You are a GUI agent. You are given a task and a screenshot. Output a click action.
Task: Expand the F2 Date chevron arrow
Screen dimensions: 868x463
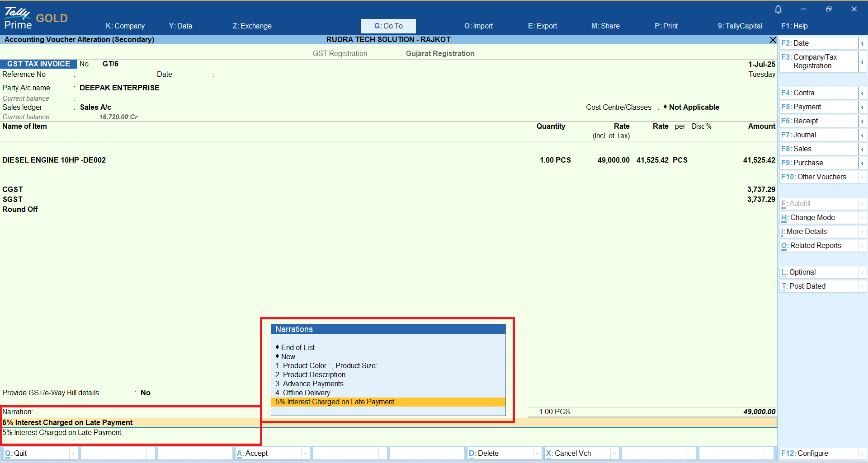pos(862,43)
